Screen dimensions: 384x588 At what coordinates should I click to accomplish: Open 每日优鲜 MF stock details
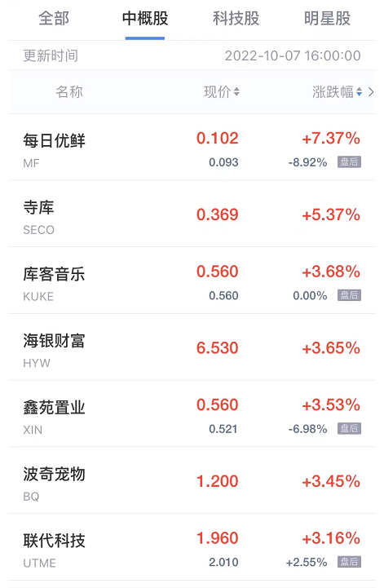coord(192,148)
